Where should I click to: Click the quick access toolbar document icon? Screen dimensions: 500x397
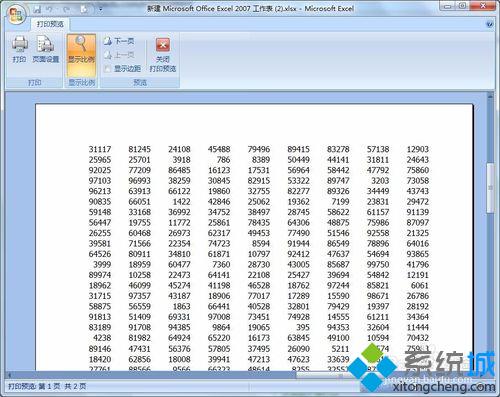(x=84, y=9)
